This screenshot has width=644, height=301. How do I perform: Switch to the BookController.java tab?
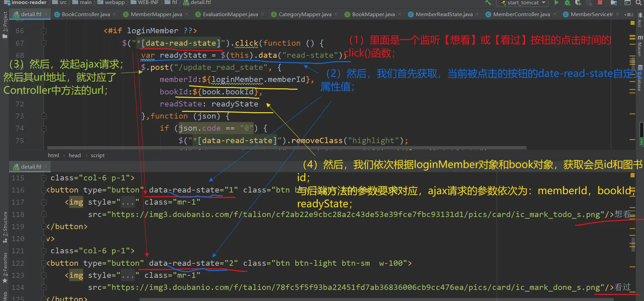click(86, 14)
